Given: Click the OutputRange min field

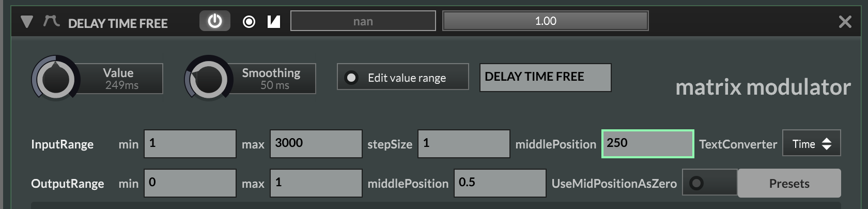Looking at the screenshot, I should tap(190, 183).
